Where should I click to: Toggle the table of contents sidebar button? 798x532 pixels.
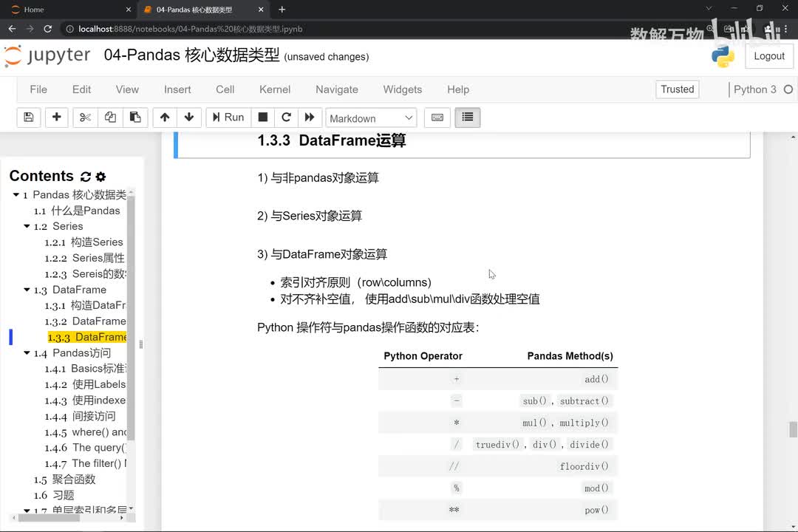(x=467, y=117)
